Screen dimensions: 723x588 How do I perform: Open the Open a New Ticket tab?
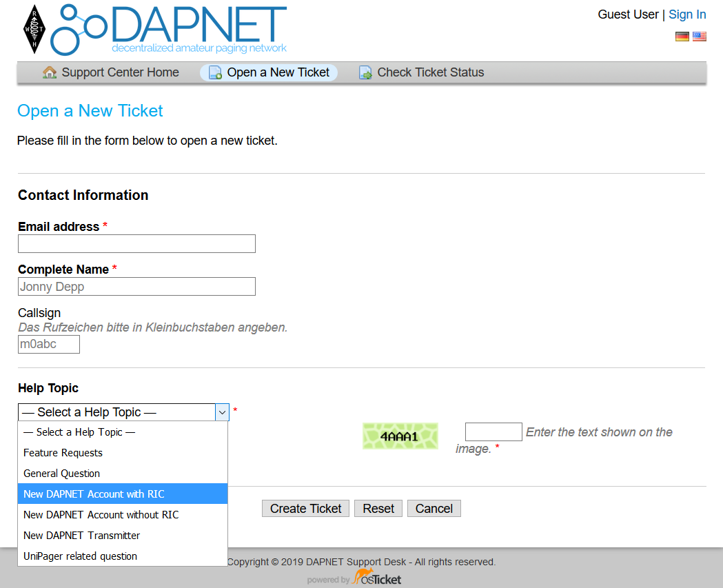pos(269,72)
